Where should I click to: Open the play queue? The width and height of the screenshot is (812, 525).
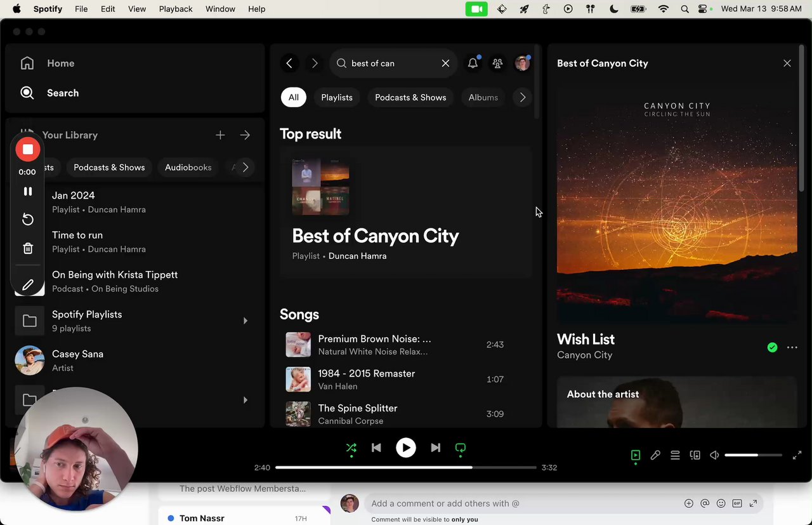675,455
